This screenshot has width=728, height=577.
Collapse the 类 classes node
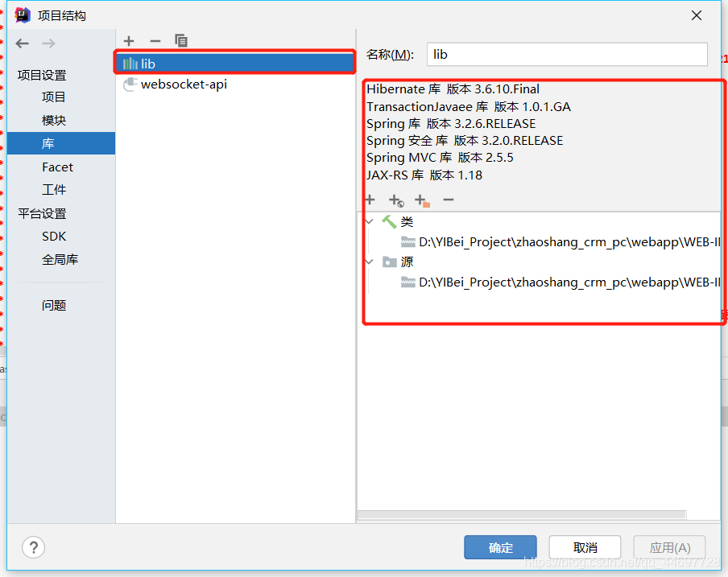pyautogui.click(x=370, y=221)
